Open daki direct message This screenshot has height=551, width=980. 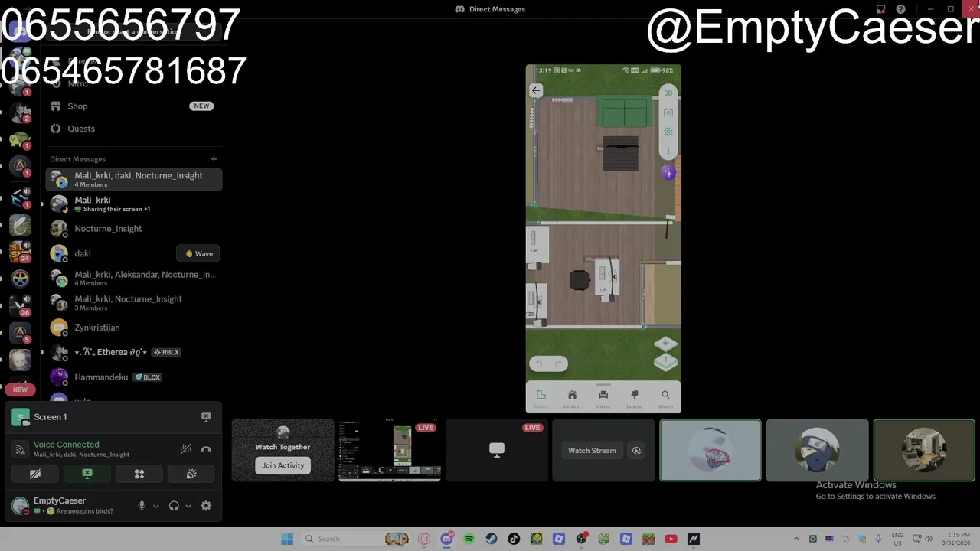click(x=111, y=253)
